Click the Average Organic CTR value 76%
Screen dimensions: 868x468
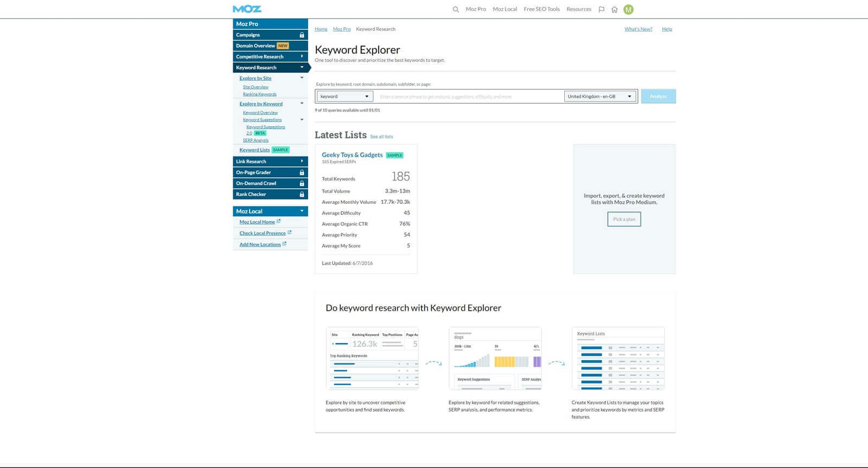tap(405, 224)
